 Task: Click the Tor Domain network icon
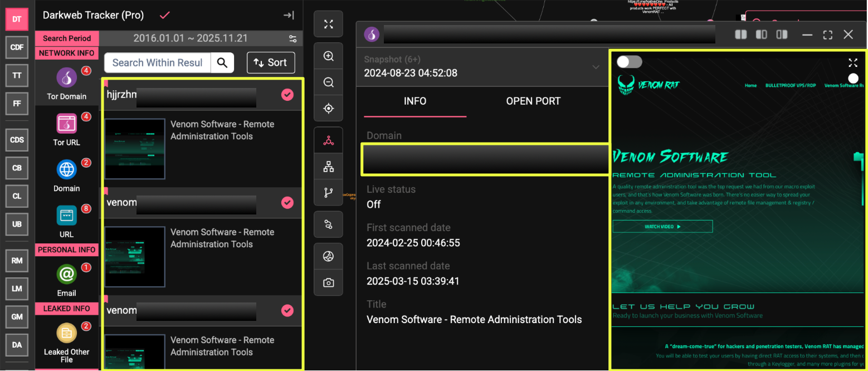tap(66, 79)
